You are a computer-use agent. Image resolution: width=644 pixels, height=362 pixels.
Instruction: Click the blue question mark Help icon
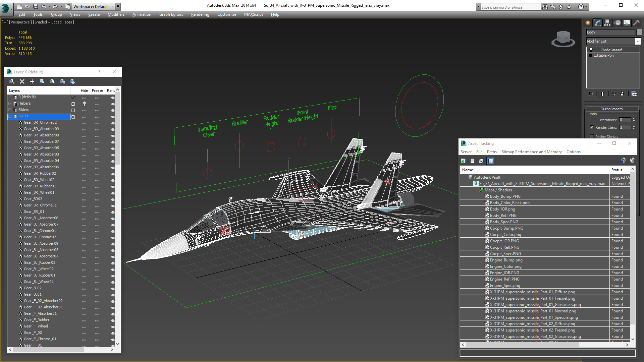[581, 7]
